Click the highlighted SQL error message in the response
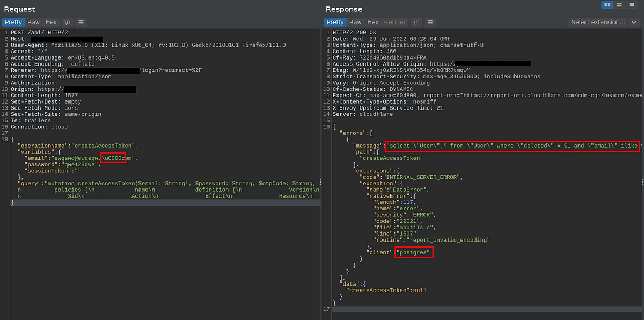Viewport: 644px width, 320px height. coord(510,146)
